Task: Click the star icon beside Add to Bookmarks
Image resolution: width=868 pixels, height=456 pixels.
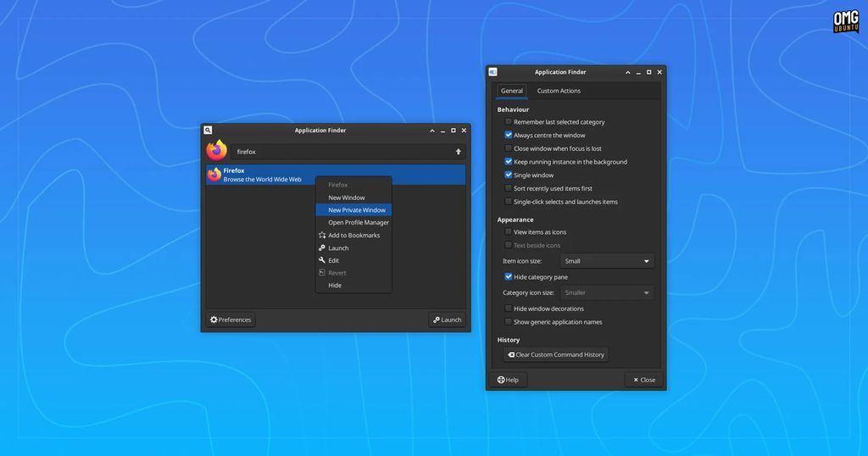Action: 322,235
